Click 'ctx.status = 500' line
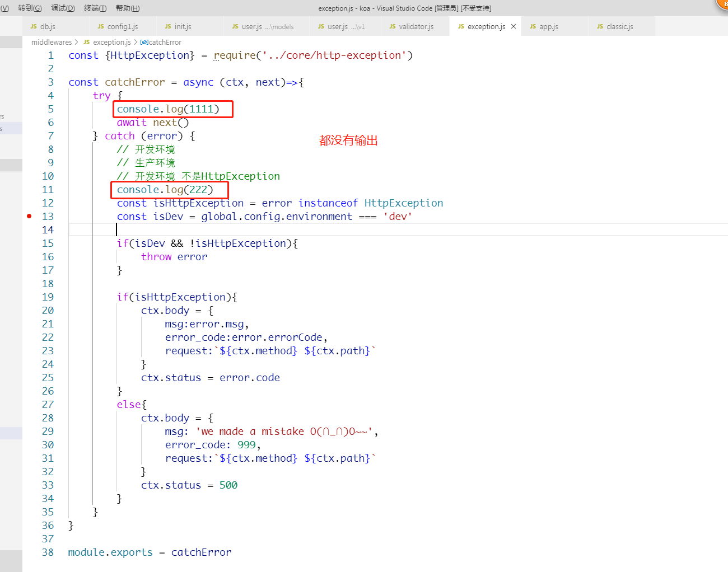 pyautogui.click(x=189, y=485)
